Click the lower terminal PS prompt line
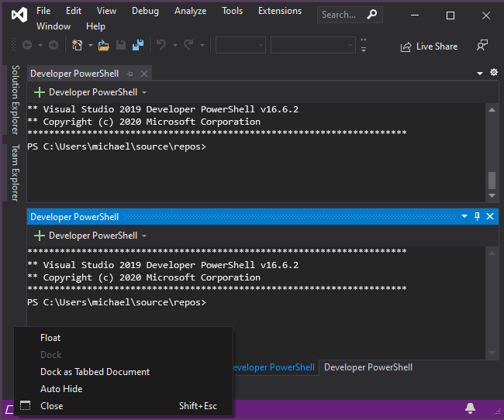 (x=116, y=302)
